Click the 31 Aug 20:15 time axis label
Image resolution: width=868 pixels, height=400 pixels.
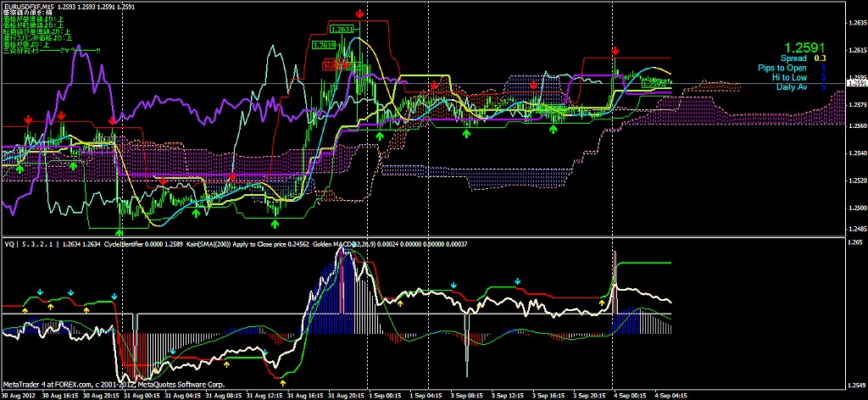[348, 394]
